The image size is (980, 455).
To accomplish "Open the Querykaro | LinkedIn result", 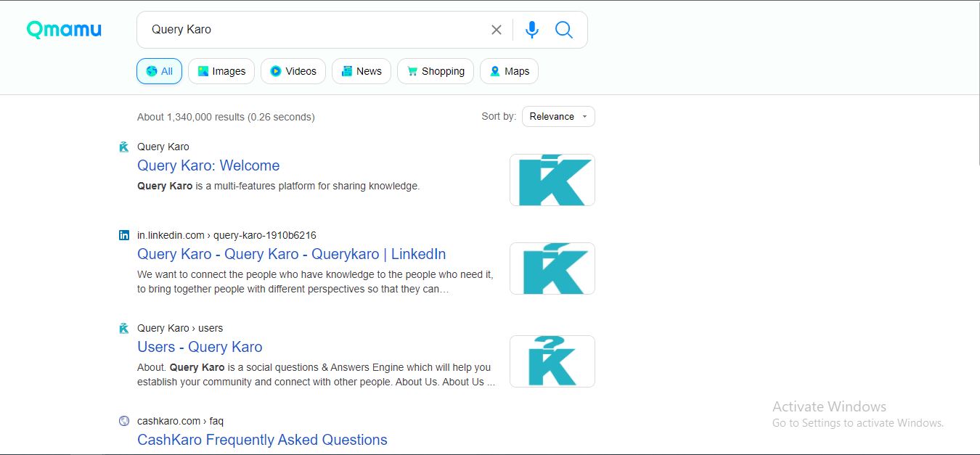I will (292, 254).
